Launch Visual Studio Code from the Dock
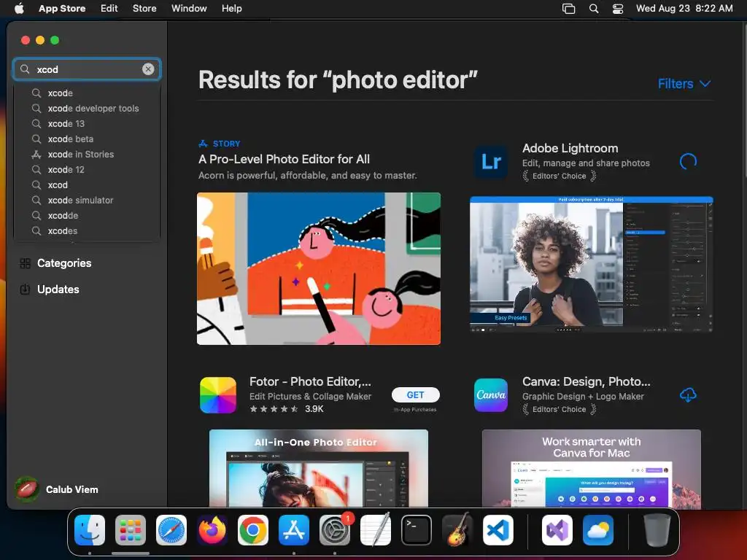This screenshot has height=560, width=747. (x=498, y=530)
